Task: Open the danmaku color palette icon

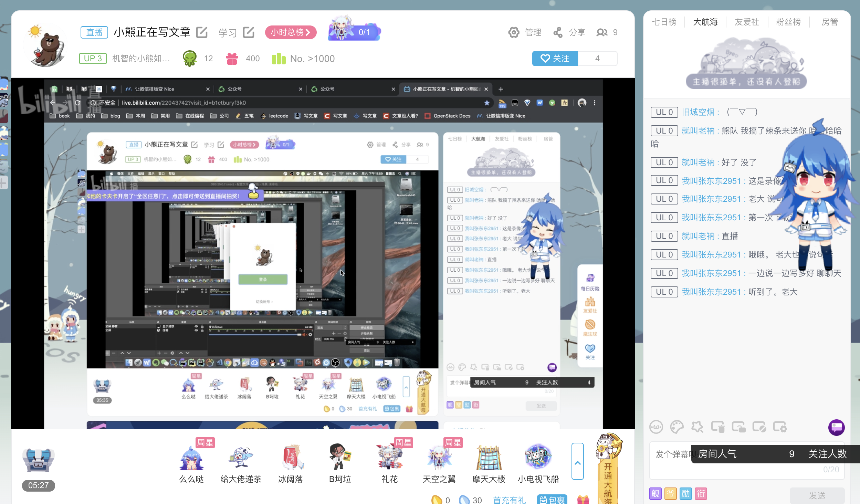Action: coord(677,427)
